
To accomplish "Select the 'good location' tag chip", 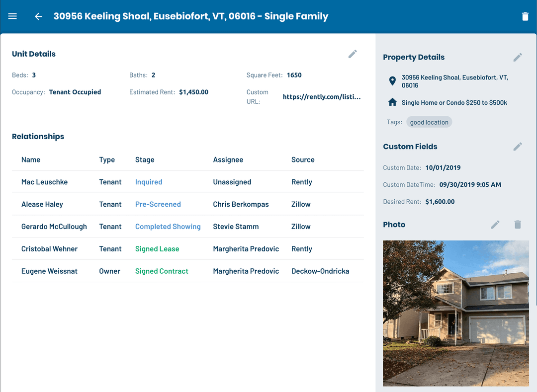I will pos(429,122).
